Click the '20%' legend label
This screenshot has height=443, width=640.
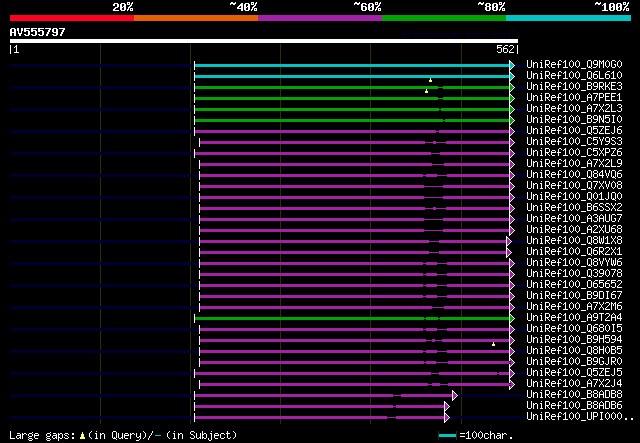123,7
